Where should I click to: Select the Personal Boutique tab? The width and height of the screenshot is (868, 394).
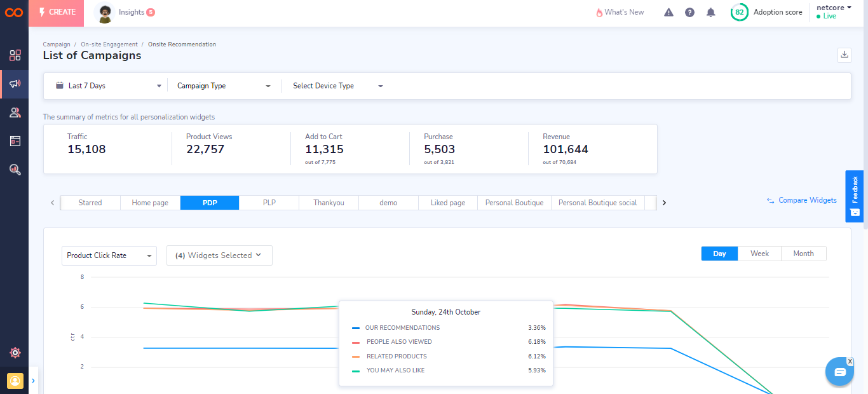click(x=514, y=203)
